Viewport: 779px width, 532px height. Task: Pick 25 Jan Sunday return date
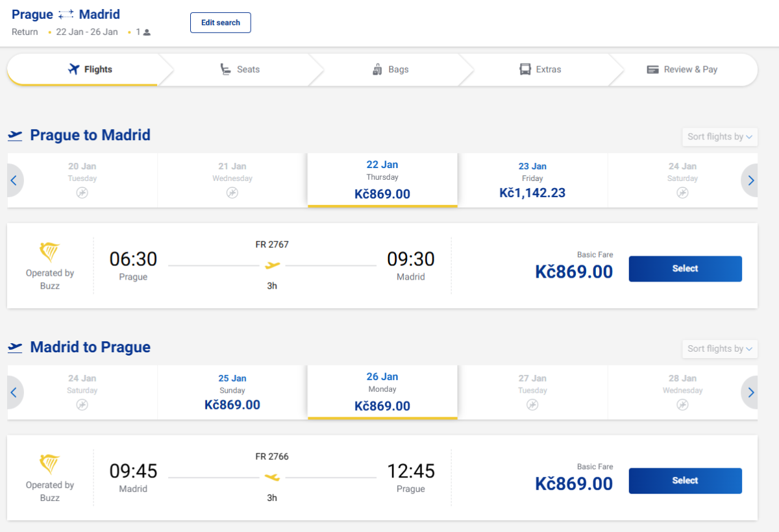(x=232, y=393)
